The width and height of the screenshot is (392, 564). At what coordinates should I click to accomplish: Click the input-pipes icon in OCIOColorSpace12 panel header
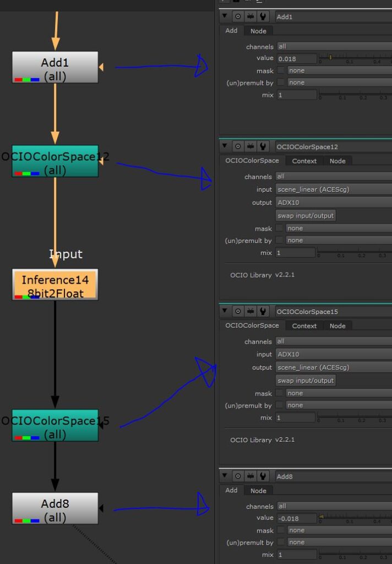click(x=251, y=147)
